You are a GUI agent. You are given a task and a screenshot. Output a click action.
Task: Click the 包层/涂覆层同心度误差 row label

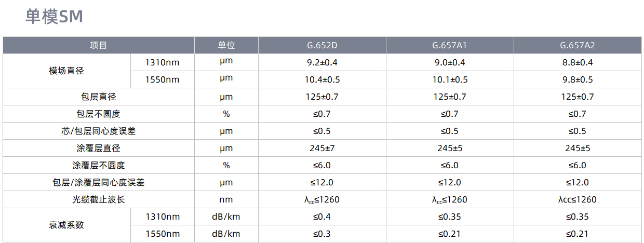[x=99, y=182]
